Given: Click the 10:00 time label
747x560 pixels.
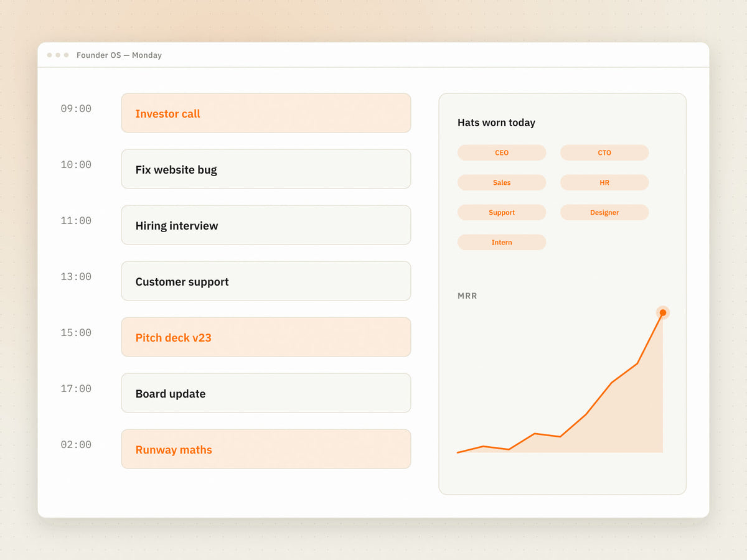Looking at the screenshot, I should tap(76, 165).
